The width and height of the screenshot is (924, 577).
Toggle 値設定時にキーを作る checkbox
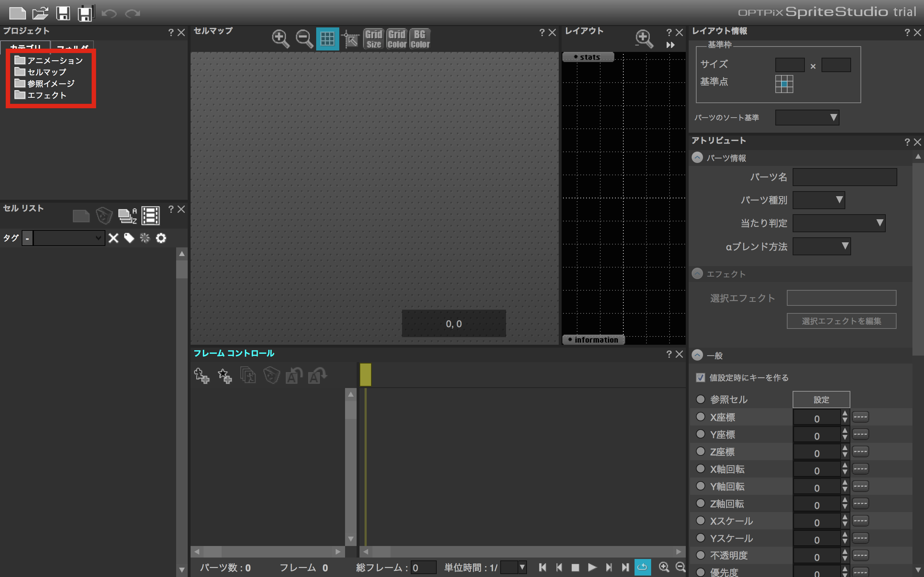click(700, 378)
